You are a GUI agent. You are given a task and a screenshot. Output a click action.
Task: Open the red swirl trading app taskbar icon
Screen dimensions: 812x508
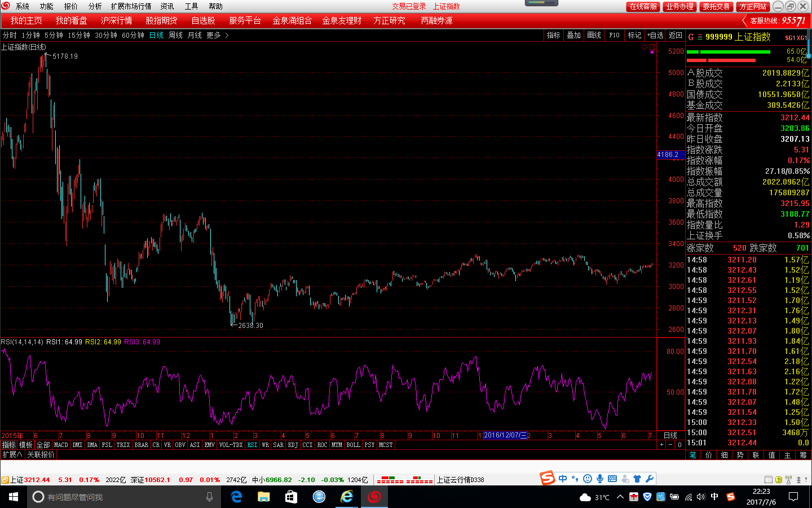(374, 497)
